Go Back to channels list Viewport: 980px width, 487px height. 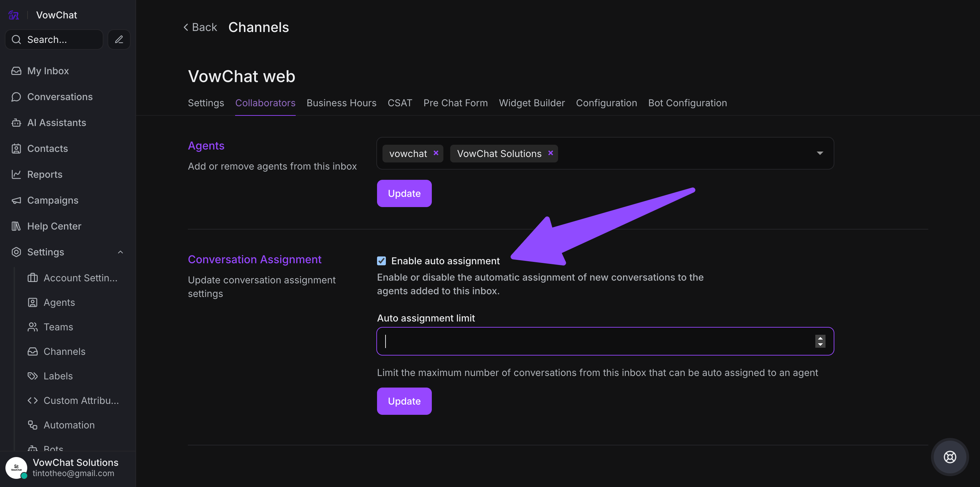[x=200, y=28]
